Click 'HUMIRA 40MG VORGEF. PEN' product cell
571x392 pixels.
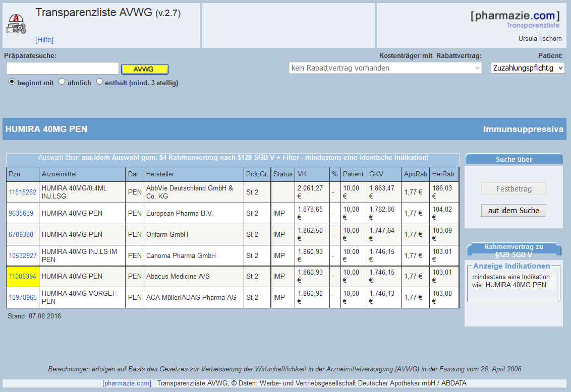pyautogui.click(x=82, y=297)
